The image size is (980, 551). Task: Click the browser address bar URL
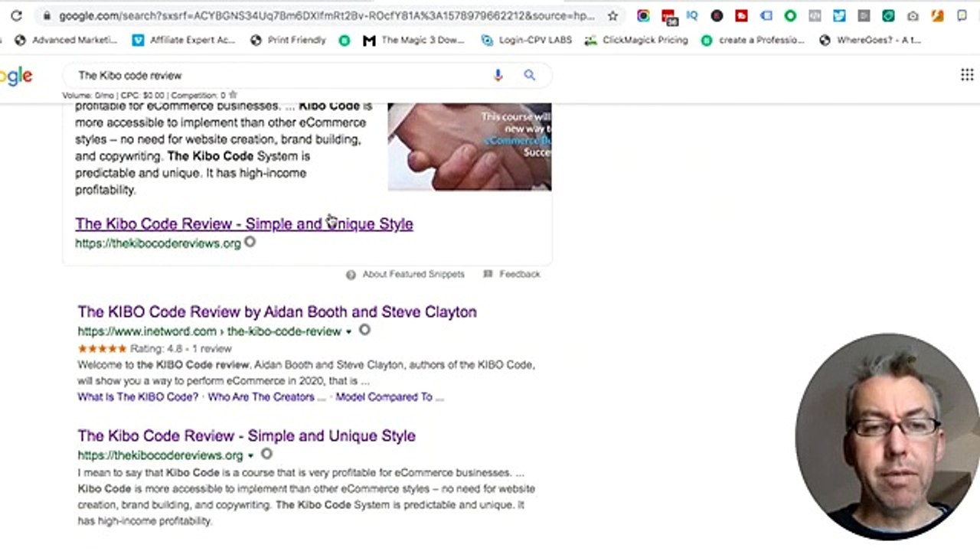(x=327, y=15)
